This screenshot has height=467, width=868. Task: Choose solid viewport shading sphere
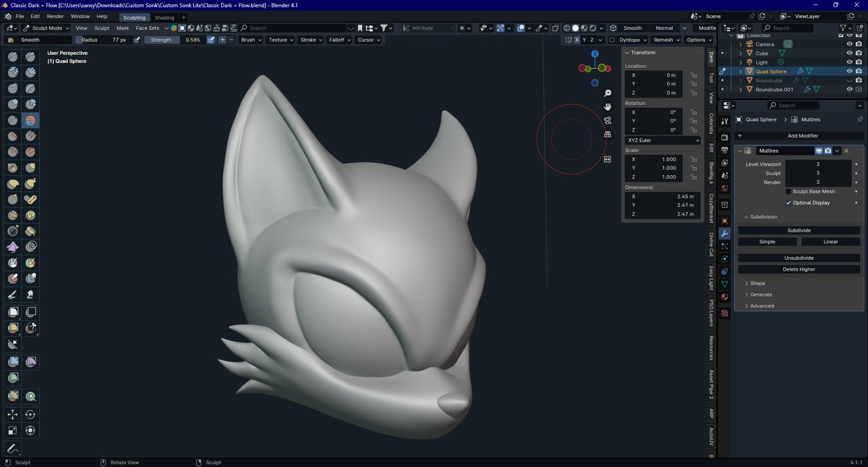tap(576, 28)
